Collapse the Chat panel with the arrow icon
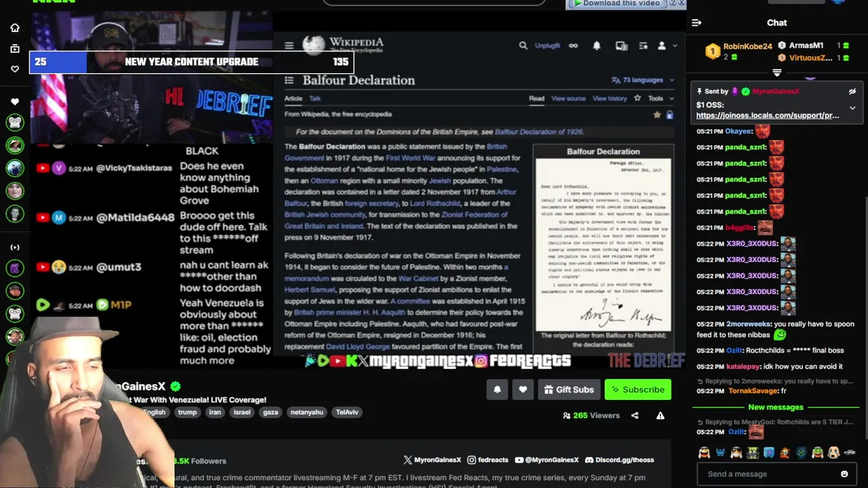The width and height of the screenshot is (868, 488). coord(696,23)
